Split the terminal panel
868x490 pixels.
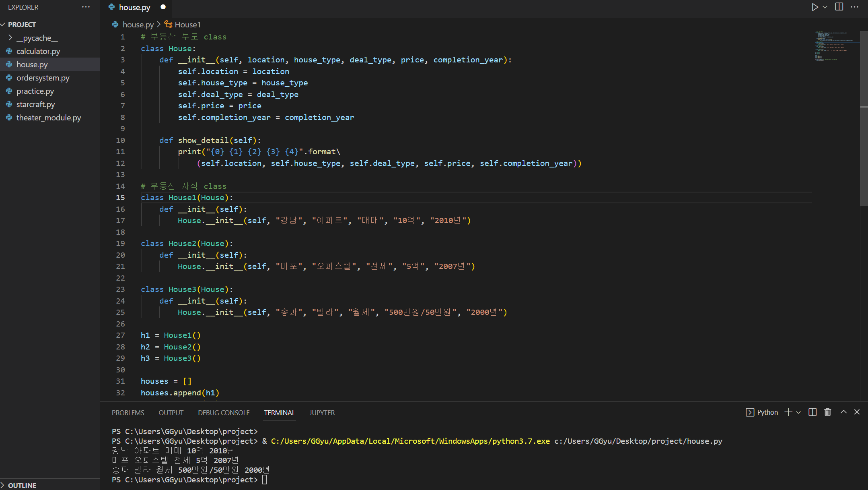[x=812, y=412]
